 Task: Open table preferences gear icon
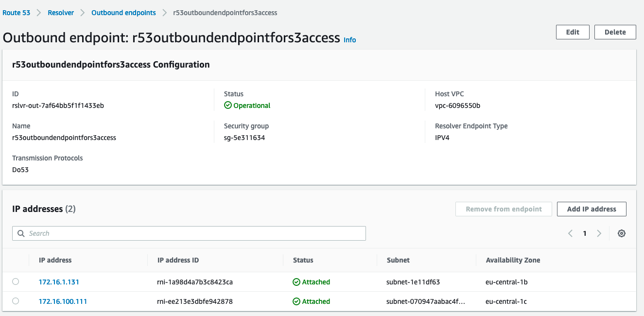[621, 233]
